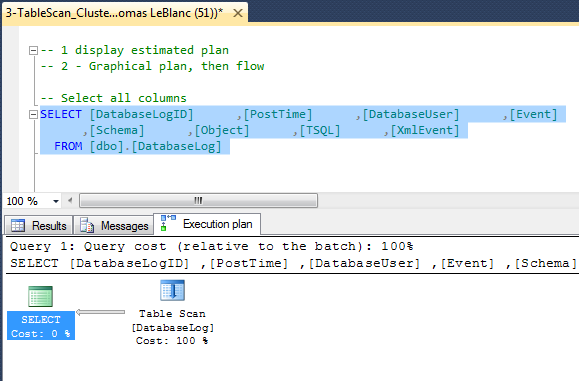
Task: Click [Object] column in the editor
Action: [x=222, y=130]
